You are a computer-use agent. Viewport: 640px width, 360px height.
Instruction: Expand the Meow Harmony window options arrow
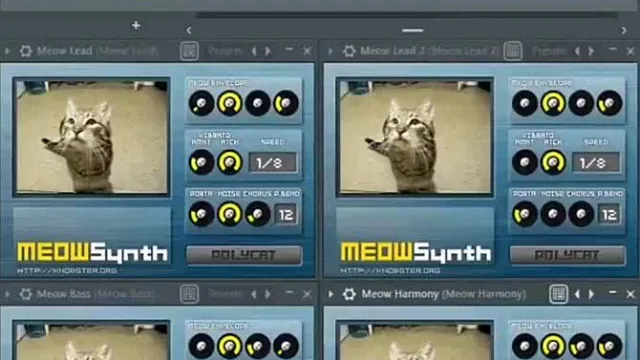tap(331, 294)
